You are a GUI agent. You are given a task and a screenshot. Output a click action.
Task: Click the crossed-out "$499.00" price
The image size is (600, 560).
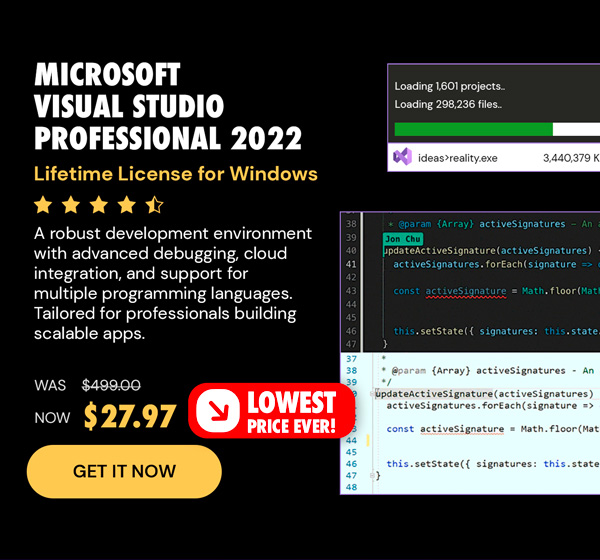click(111, 385)
